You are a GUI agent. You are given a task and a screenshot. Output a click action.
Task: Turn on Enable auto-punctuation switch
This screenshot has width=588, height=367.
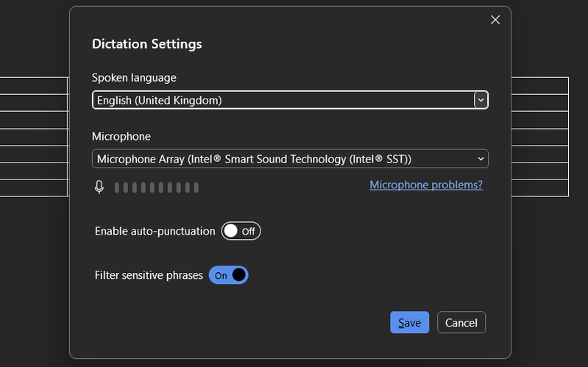tap(241, 231)
